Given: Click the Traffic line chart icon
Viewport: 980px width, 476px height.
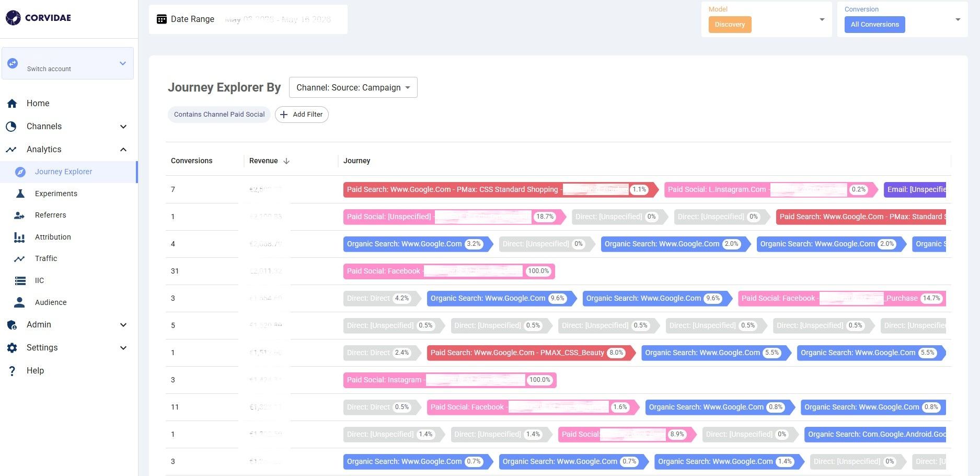Looking at the screenshot, I should coord(19,259).
